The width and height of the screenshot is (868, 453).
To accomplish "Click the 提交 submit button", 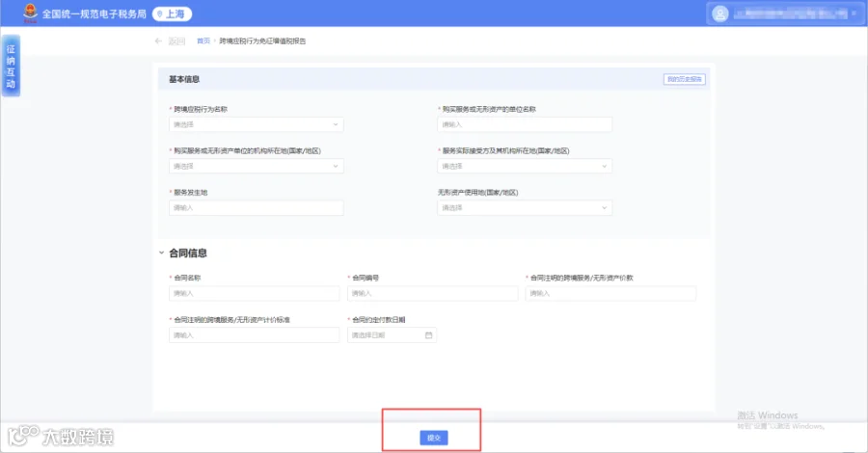I will click(433, 438).
